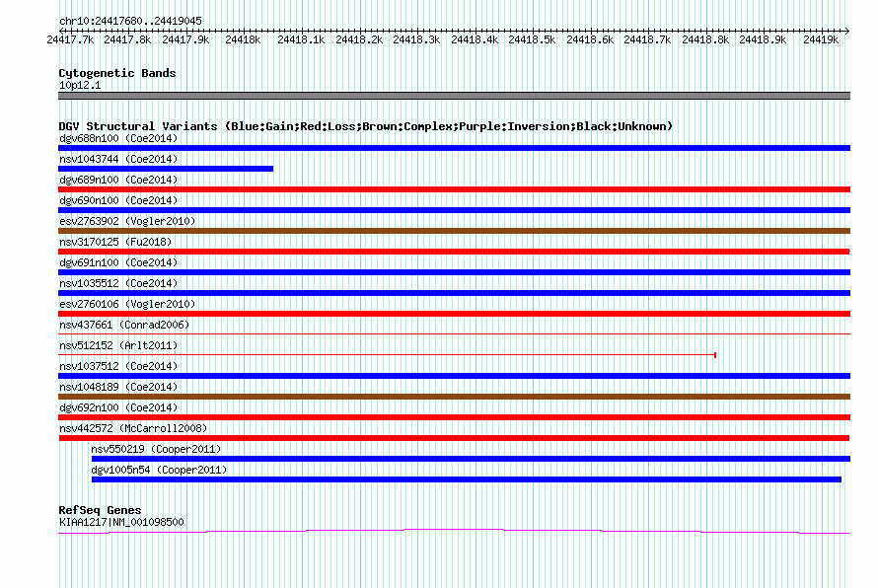878x588 pixels.
Task: Click the chr10:24417680..24419045 coordinate label
Action: (x=130, y=21)
